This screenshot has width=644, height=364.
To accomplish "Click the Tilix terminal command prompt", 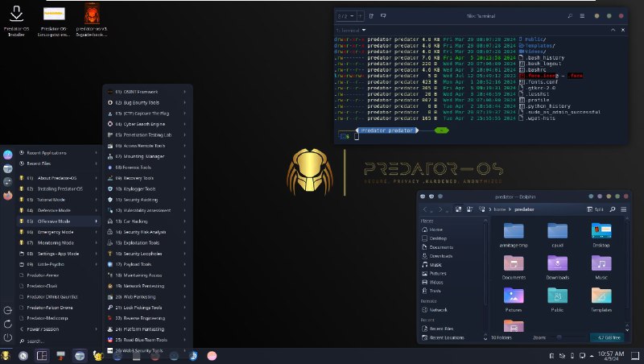I will [357, 136].
